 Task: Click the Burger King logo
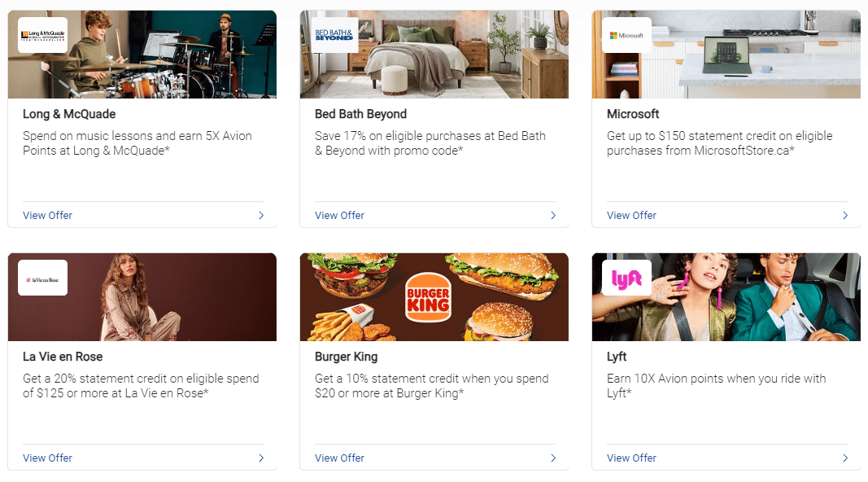click(x=427, y=296)
